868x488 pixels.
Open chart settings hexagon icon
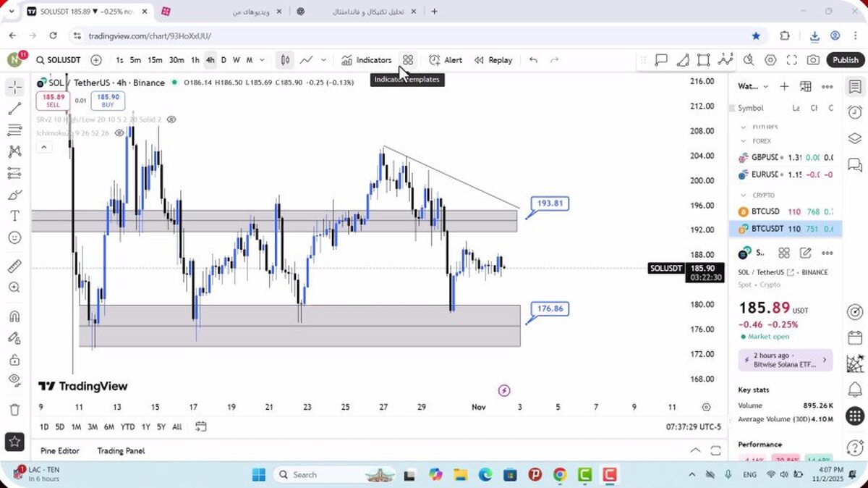click(x=770, y=60)
